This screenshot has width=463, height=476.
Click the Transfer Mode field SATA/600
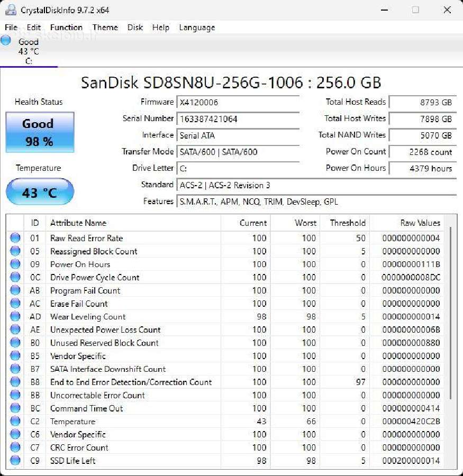tap(238, 152)
